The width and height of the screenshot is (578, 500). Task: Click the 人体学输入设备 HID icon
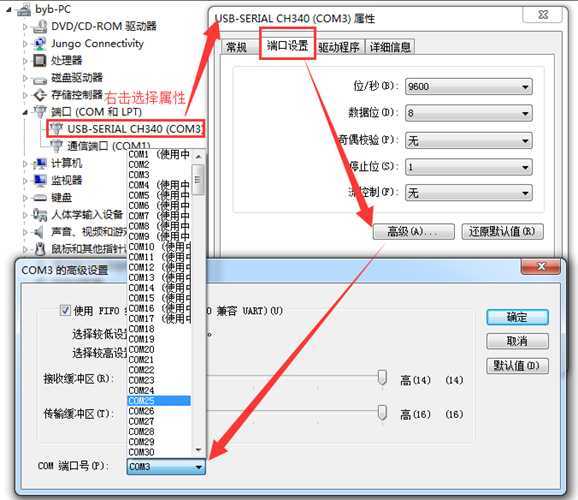pos(40,215)
